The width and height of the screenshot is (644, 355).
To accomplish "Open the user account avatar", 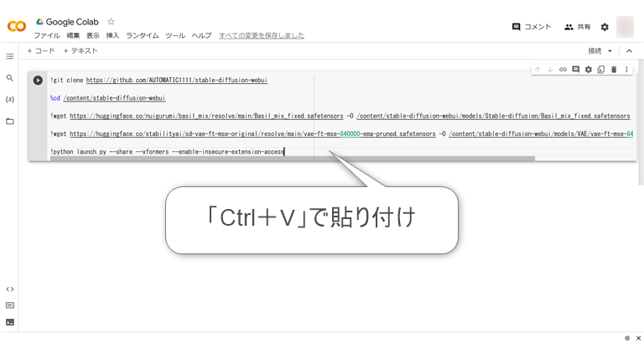I will 625,27.
